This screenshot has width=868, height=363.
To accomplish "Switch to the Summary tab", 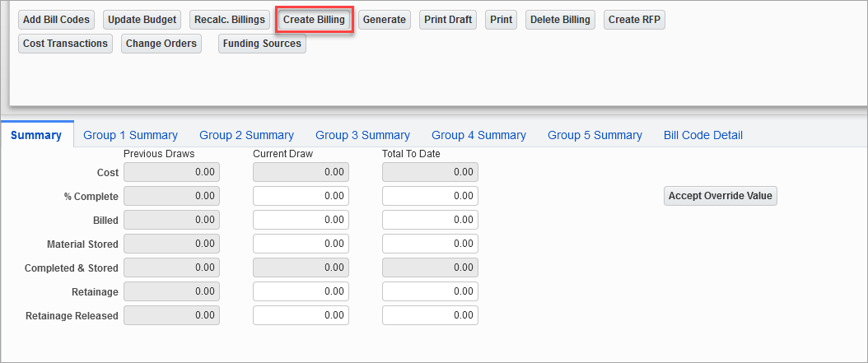I will click(36, 135).
